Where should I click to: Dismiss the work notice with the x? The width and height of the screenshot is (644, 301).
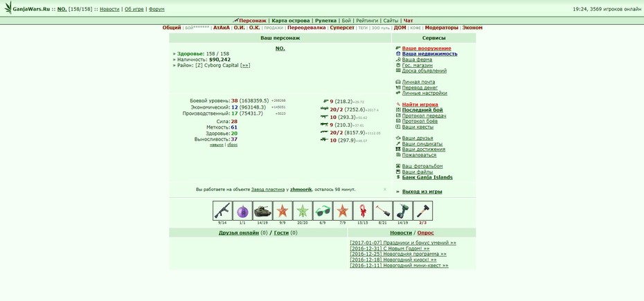coord(385,190)
